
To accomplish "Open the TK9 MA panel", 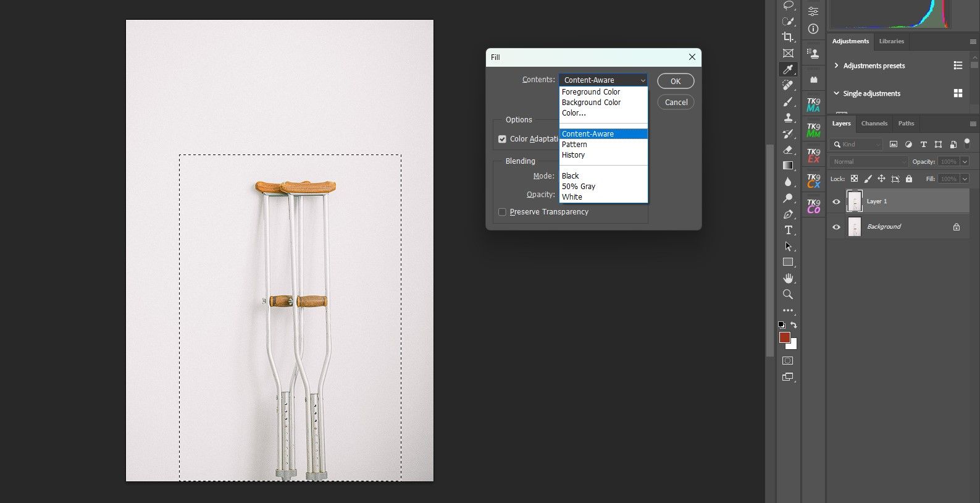I will click(813, 104).
